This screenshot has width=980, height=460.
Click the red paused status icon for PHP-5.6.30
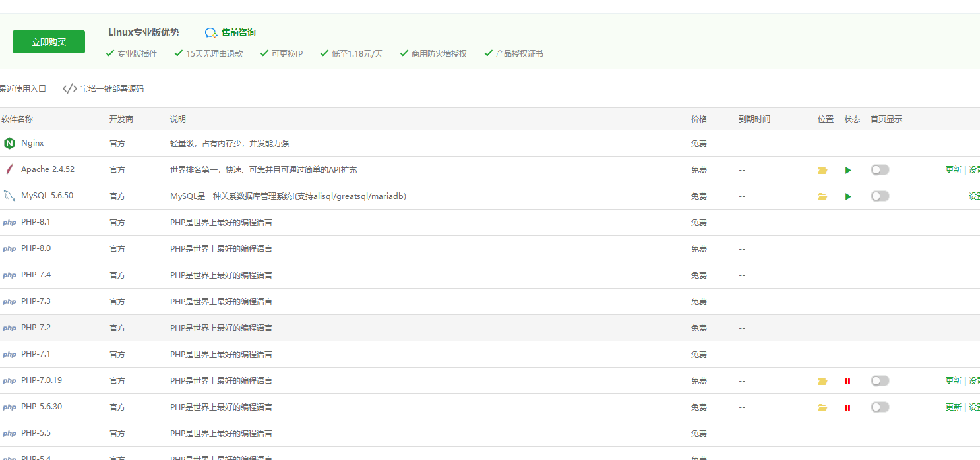[847, 407]
